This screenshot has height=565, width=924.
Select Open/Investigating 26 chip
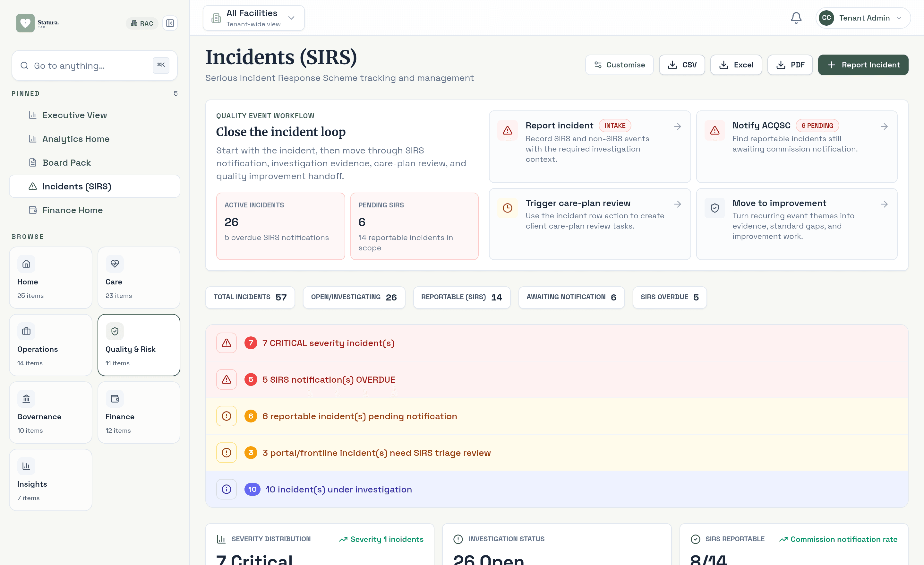click(354, 297)
